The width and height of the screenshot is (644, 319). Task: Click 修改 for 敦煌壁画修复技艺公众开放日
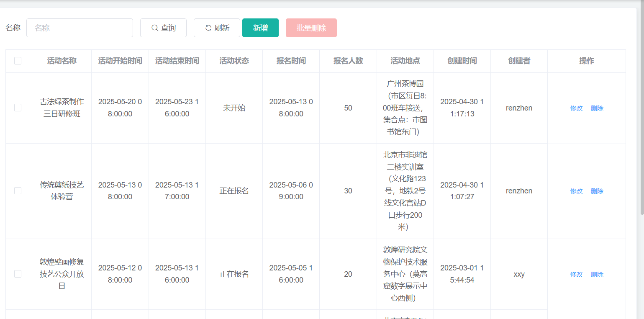pos(576,274)
